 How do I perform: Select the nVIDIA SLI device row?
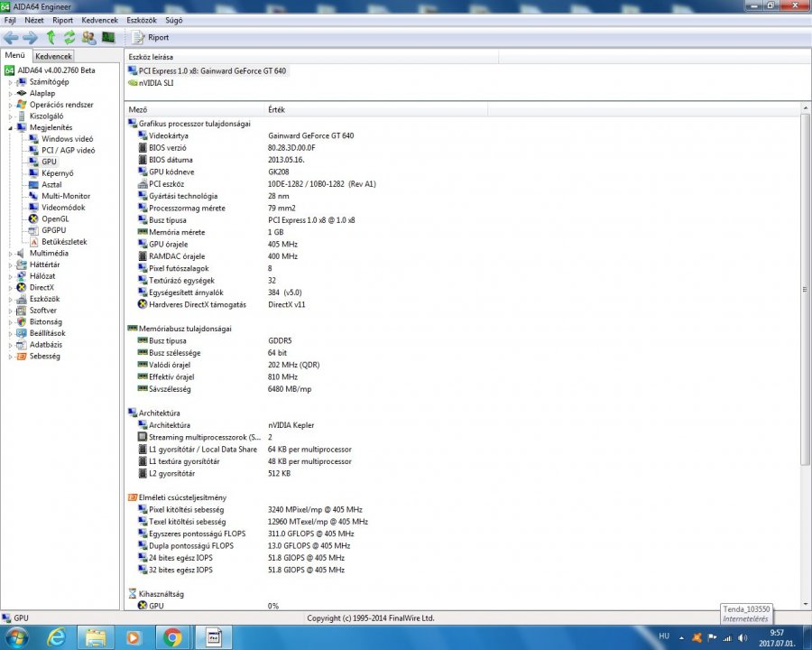[x=151, y=83]
